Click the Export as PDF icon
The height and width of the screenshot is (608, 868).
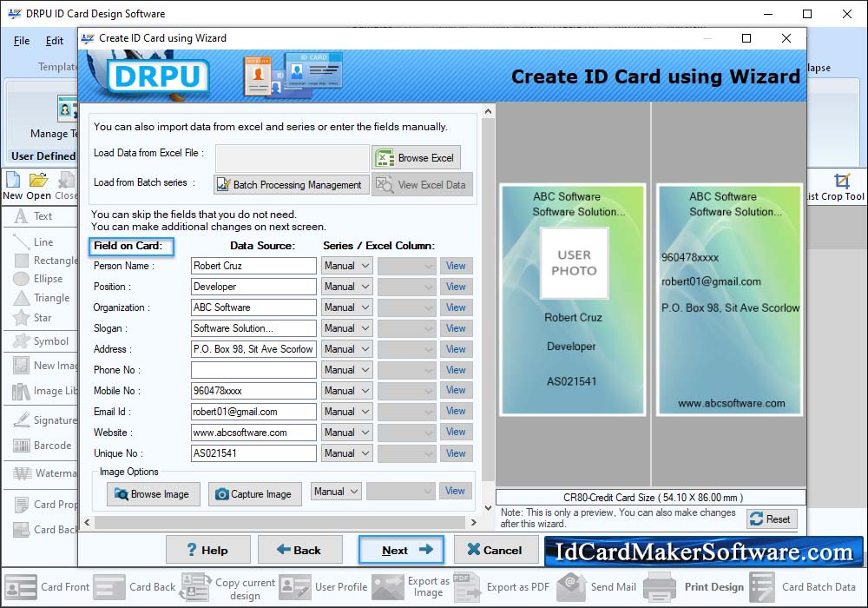click(x=467, y=587)
